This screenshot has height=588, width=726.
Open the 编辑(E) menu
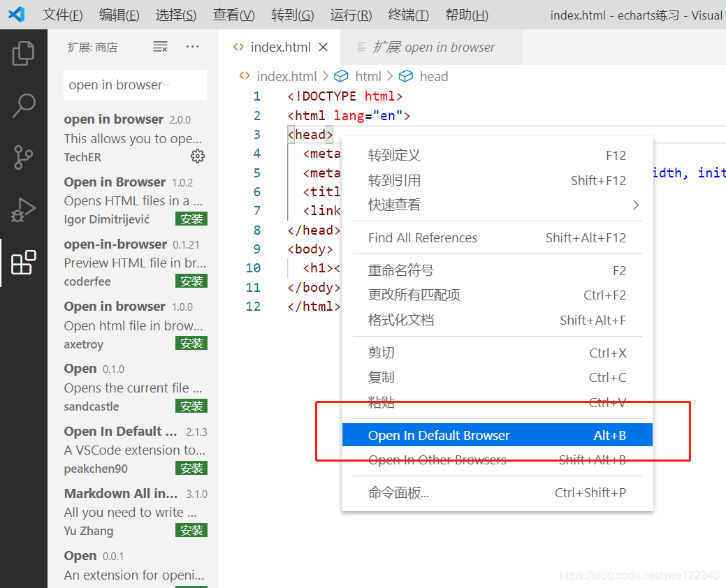pos(119,15)
